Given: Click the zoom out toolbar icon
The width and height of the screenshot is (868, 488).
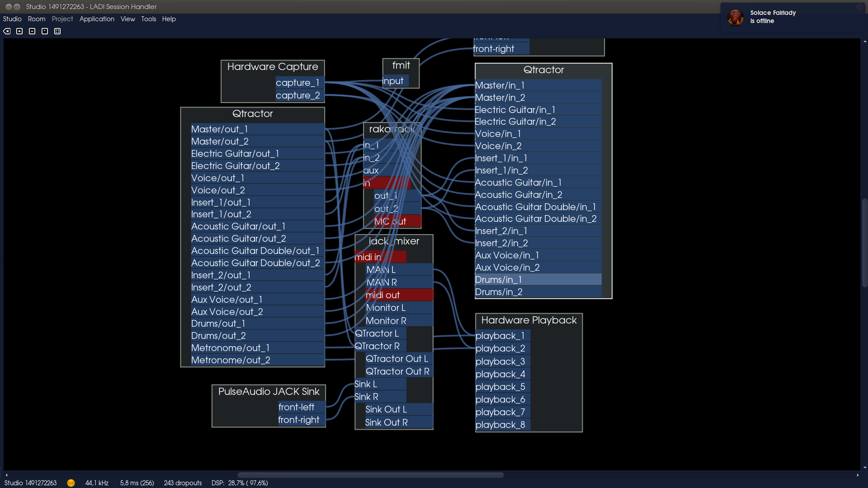Looking at the screenshot, I should click(32, 31).
